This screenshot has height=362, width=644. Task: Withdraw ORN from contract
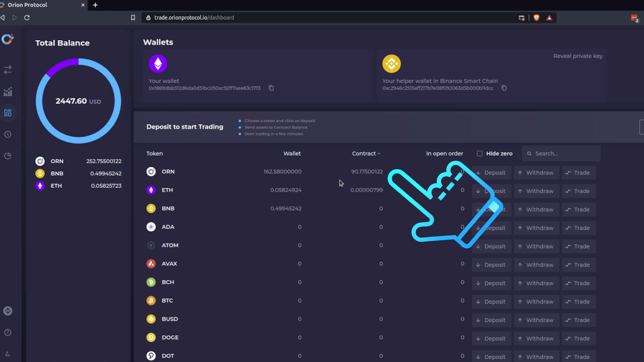point(537,173)
